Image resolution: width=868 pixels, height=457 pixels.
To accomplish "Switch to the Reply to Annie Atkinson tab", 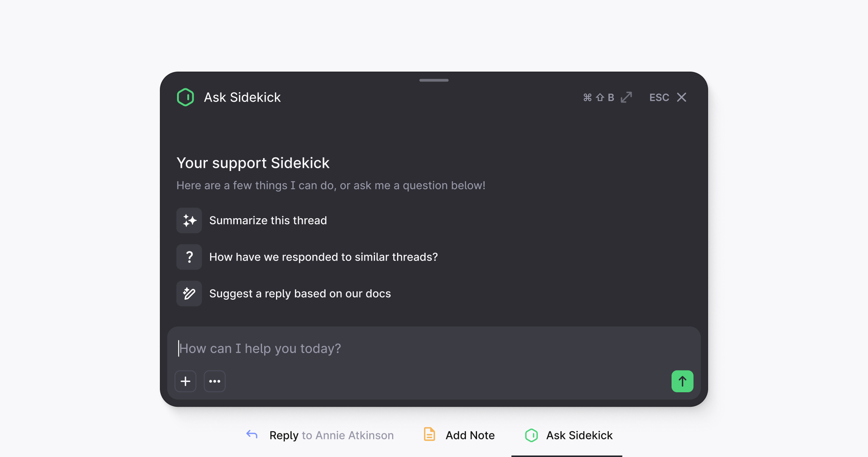I will 331,435.
